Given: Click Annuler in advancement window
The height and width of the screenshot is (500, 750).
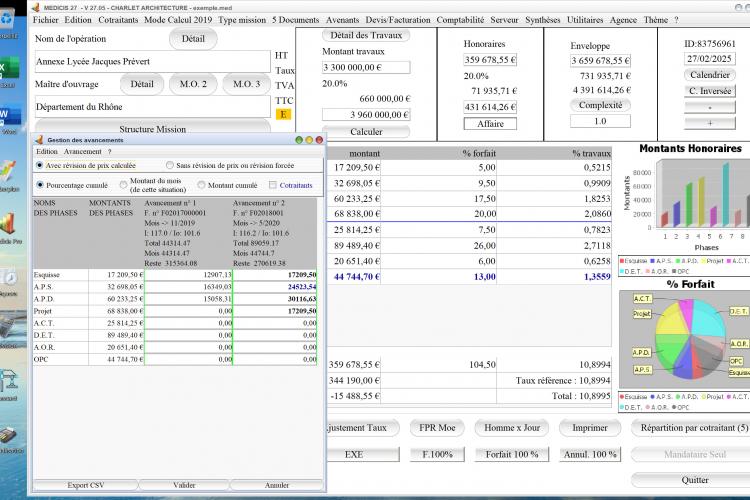Looking at the screenshot, I should (x=277, y=485).
